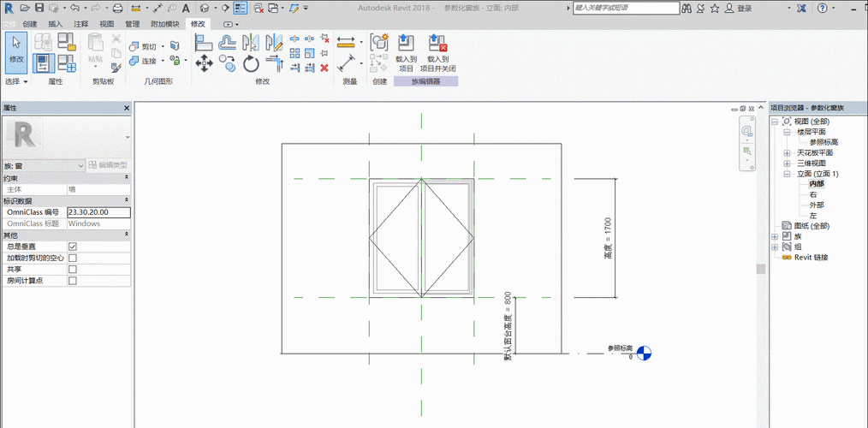The width and height of the screenshot is (868, 428).
Task: Enable the 共享 checkbox
Action: point(73,269)
